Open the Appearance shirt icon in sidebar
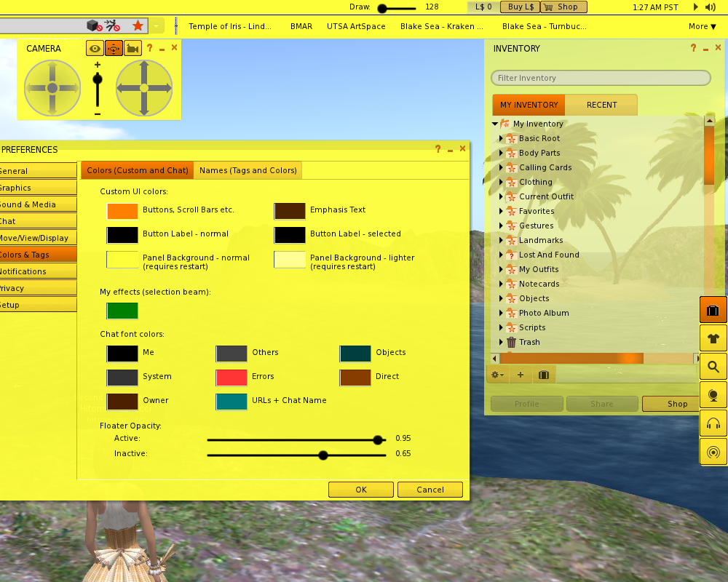Viewport: 728px width, 582px height. pyautogui.click(x=713, y=338)
